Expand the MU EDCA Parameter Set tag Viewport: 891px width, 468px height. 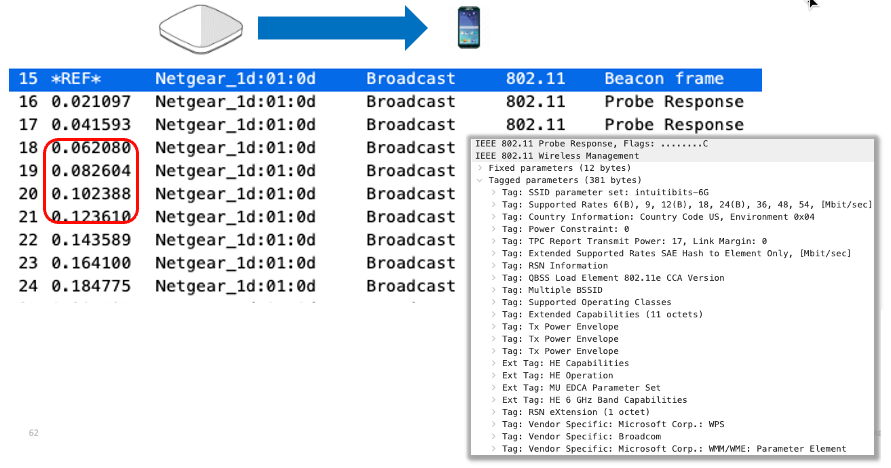pos(494,388)
